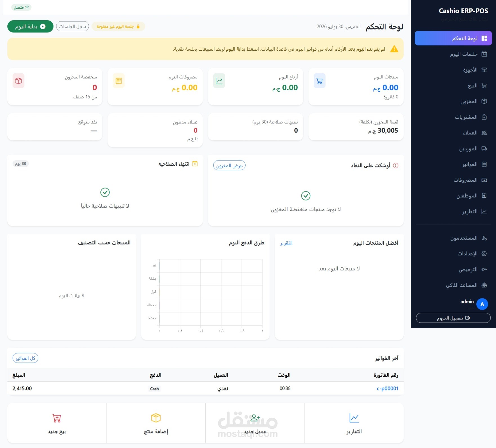Click تسجيل الخروج logout button
Image resolution: width=496 pixels, height=448 pixels.
(x=453, y=318)
